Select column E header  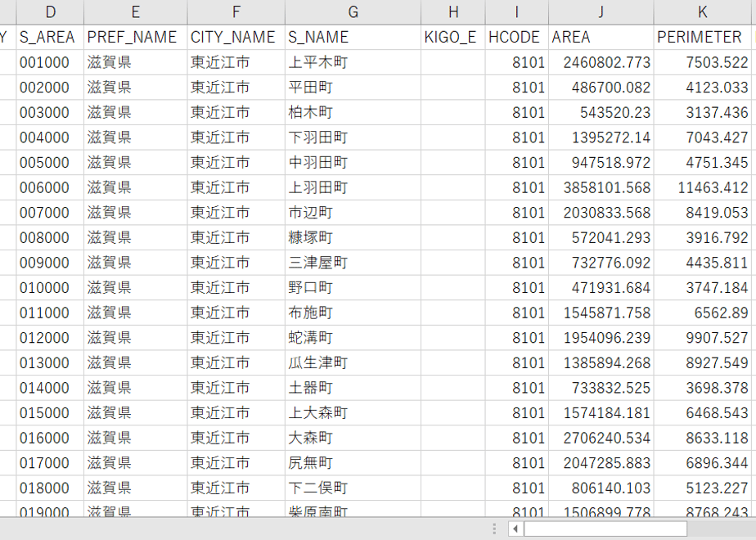pos(136,12)
